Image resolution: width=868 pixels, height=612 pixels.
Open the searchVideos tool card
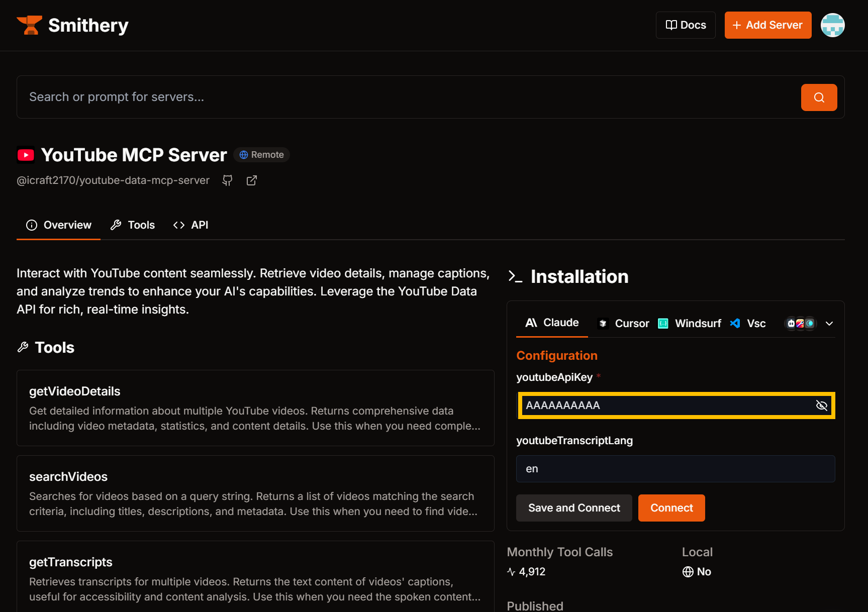255,493
